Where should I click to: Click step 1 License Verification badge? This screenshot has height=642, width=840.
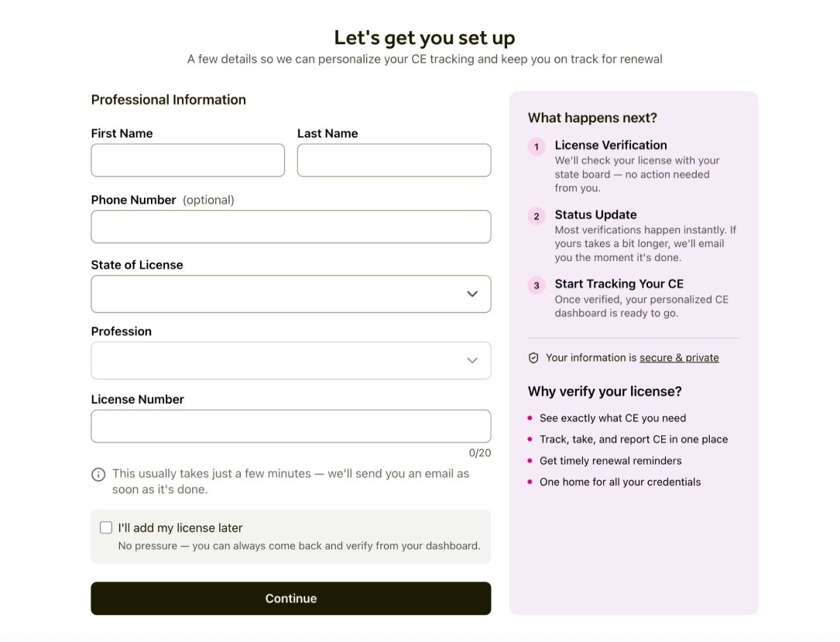tap(537, 146)
